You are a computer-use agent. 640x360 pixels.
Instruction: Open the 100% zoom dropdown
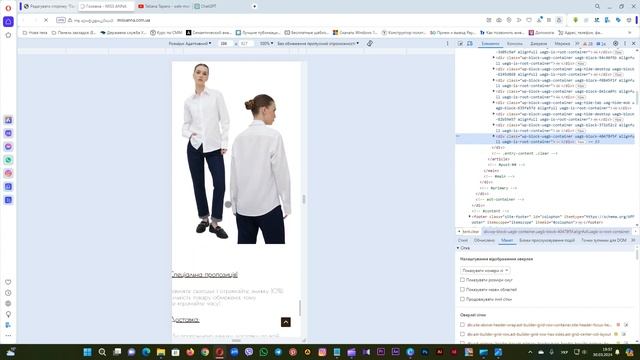[267, 43]
